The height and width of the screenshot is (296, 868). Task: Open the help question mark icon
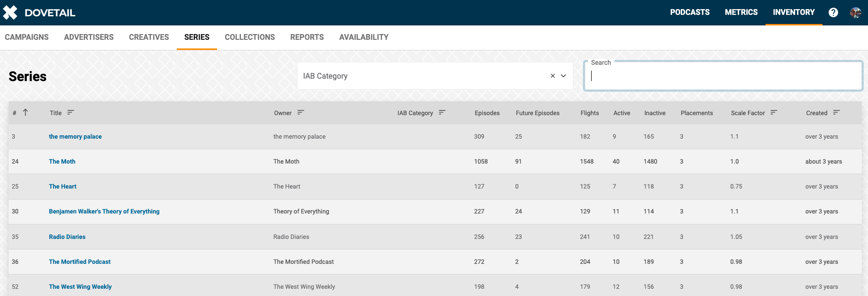coord(834,12)
